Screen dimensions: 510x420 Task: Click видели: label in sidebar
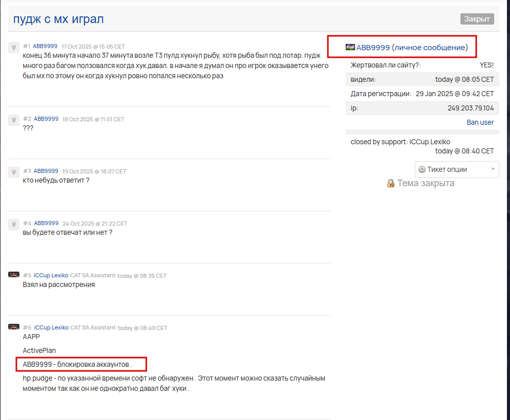(x=363, y=79)
